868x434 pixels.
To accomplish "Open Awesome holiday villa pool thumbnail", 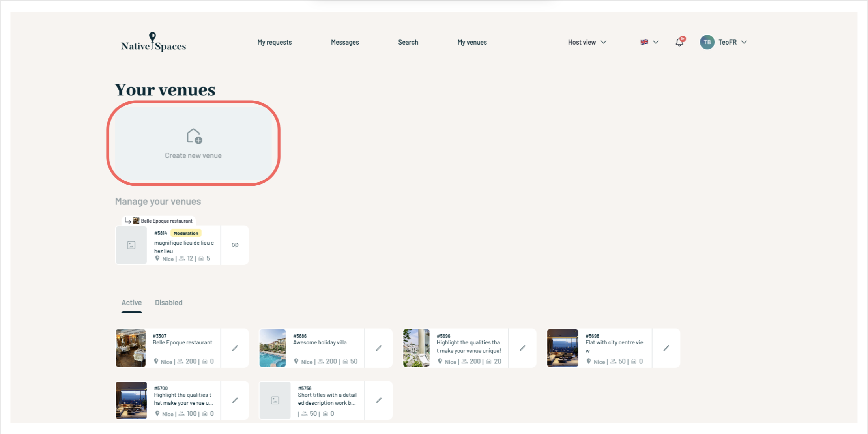I will pyautogui.click(x=273, y=348).
